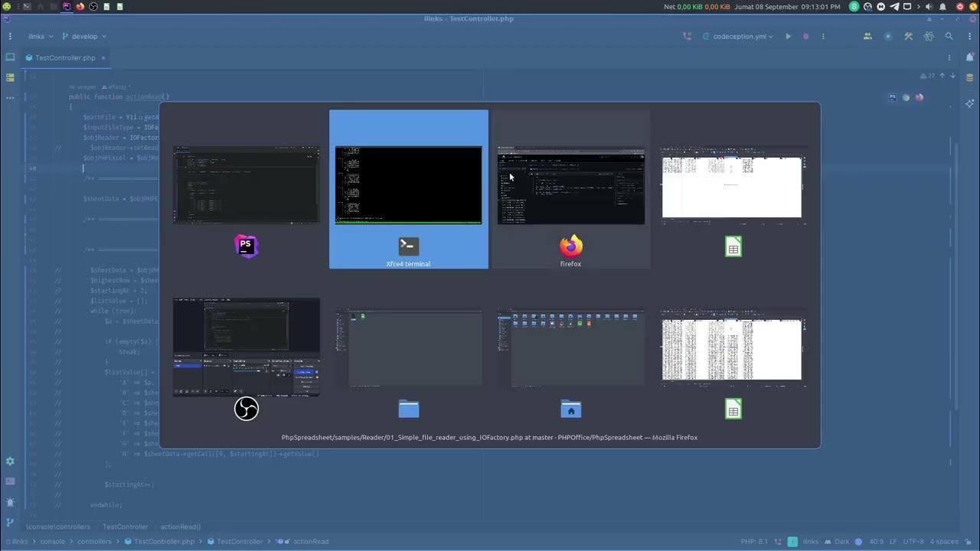Select the TestController.php editor tab
The height and width of the screenshot is (551, 980).
pyautogui.click(x=64, y=57)
